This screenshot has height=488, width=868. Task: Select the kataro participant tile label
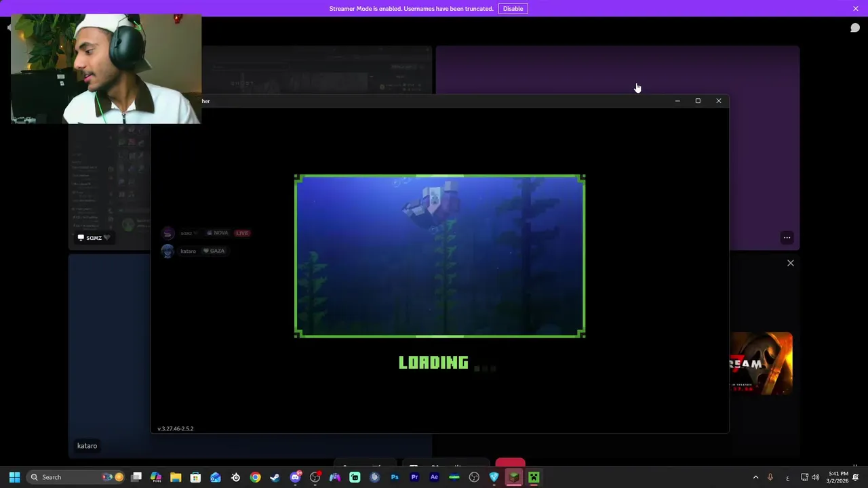point(87,446)
